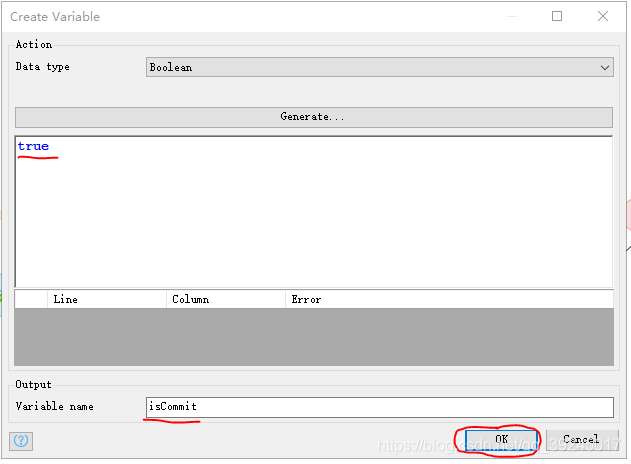Viewport: 631px width, 464px height.
Task: Open the help icon in bottom corner
Action: (21, 440)
